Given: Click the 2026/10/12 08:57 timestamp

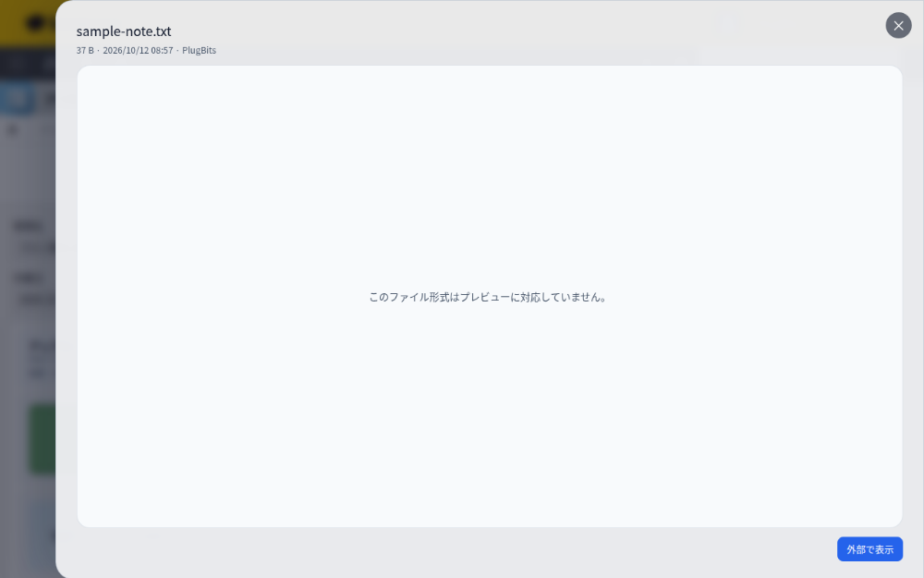Looking at the screenshot, I should (138, 50).
